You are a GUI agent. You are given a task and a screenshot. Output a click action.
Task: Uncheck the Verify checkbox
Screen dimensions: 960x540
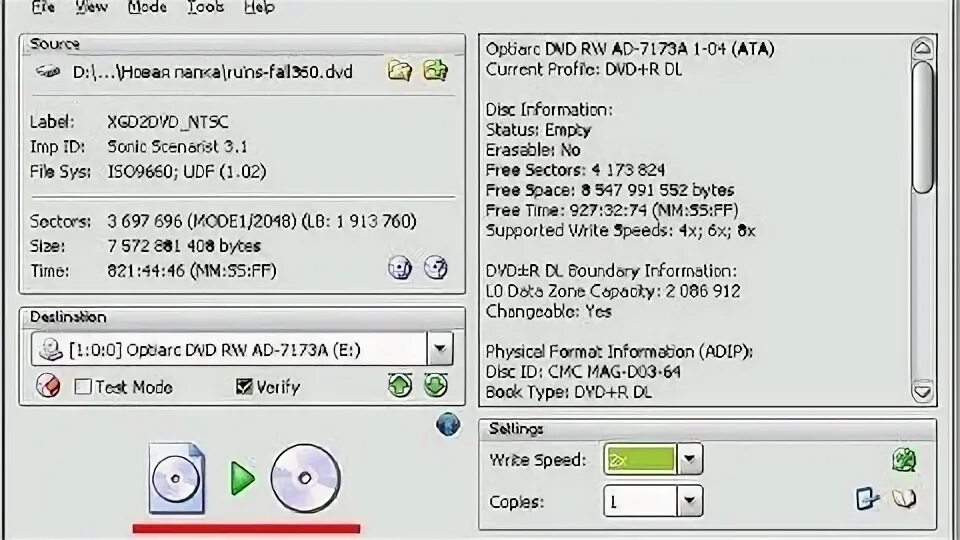point(244,386)
